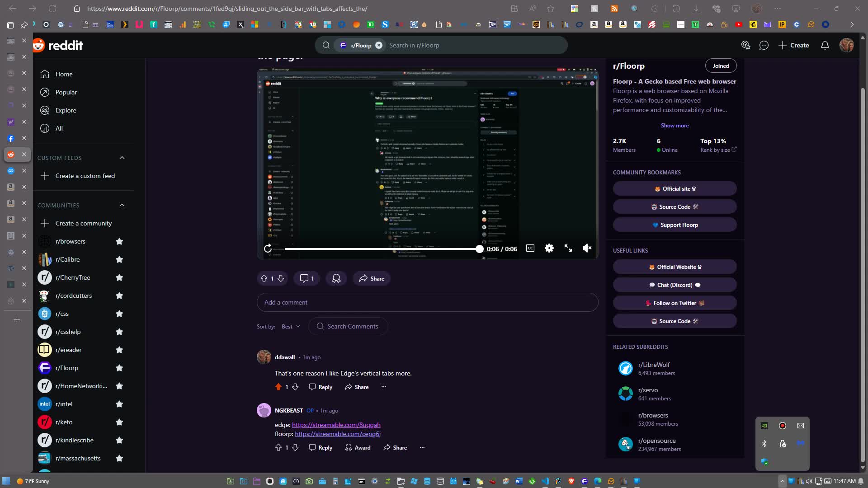The height and width of the screenshot is (488, 868).
Task: Enter fullscreen on the video player
Action: (x=568, y=248)
